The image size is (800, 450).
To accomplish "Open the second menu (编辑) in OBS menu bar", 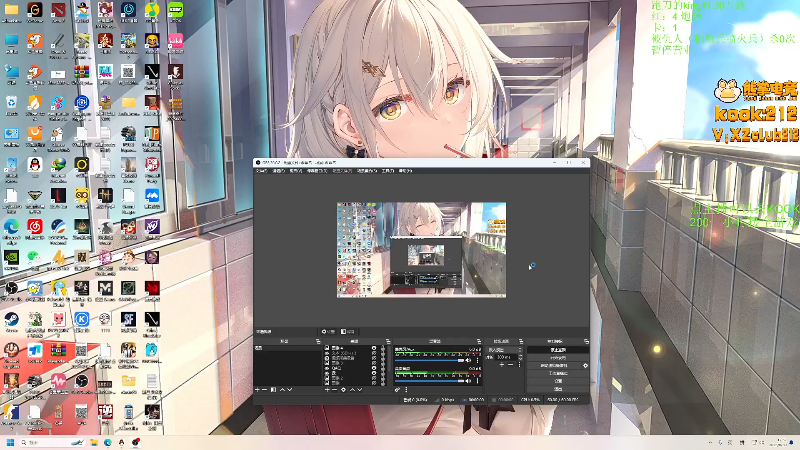I will tap(279, 171).
